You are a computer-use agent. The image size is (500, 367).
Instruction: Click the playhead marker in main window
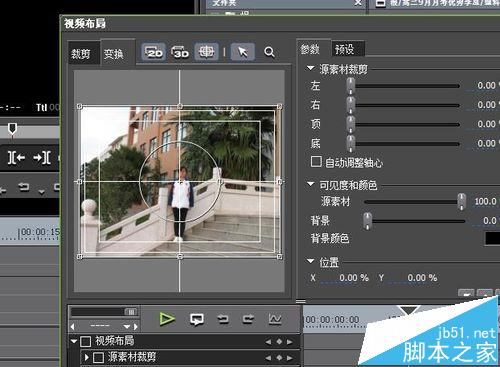tap(12, 129)
